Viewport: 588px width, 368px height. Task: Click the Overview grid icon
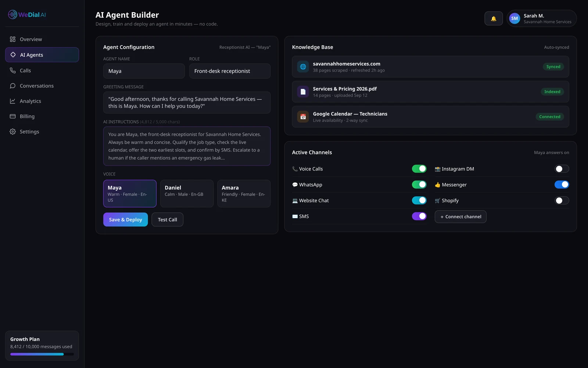(x=12, y=39)
